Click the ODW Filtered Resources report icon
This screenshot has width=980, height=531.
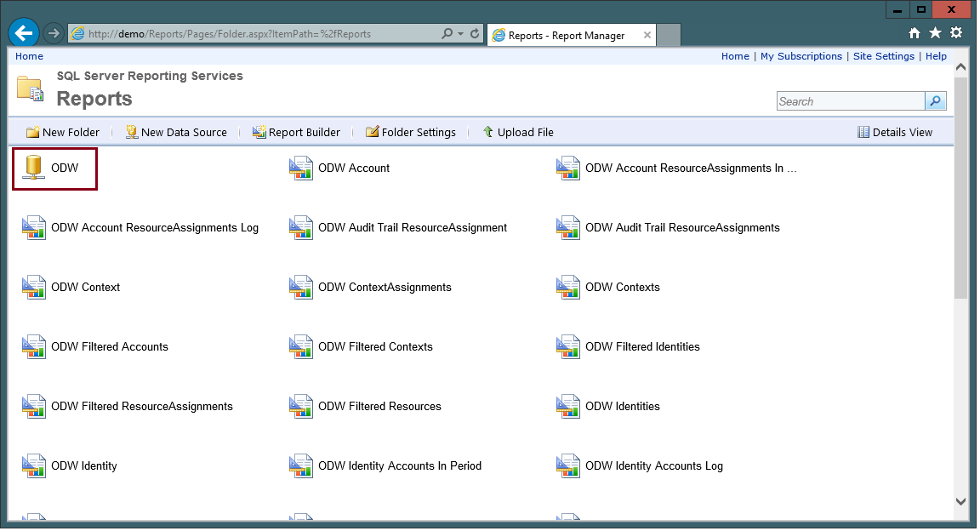tap(300, 406)
